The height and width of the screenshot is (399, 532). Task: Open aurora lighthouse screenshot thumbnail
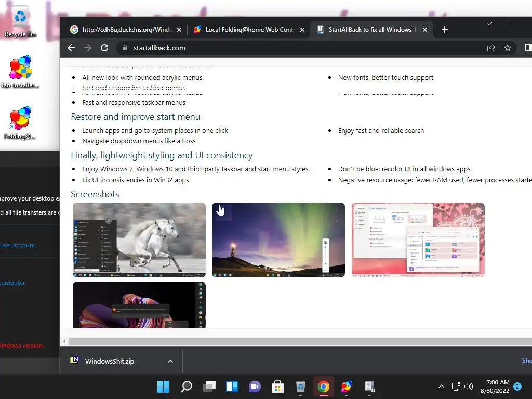pyautogui.click(x=278, y=240)
